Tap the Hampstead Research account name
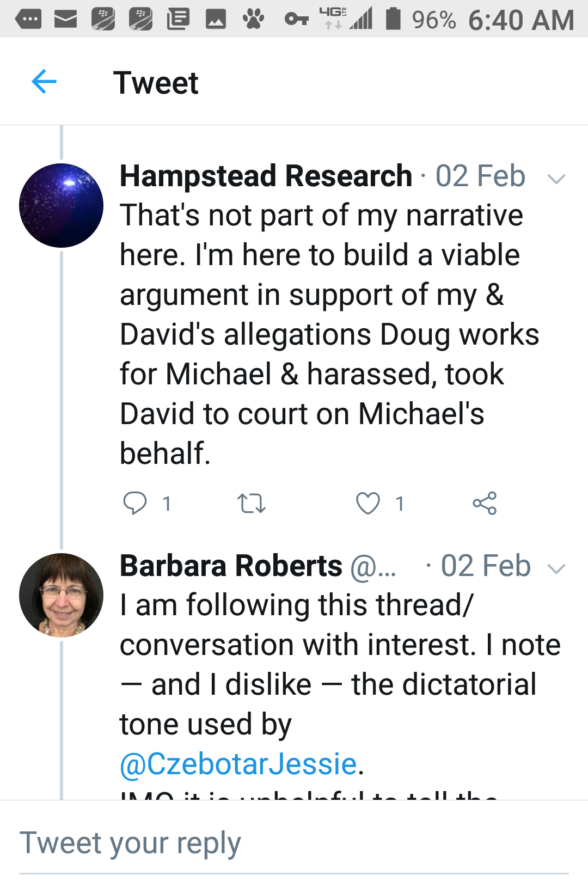 pos(266,176)
